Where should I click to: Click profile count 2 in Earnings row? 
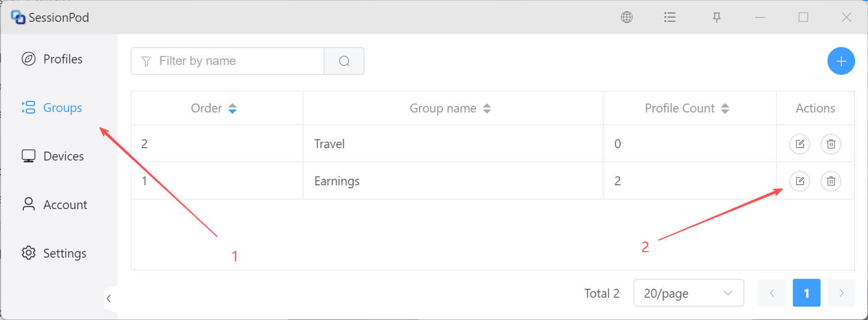click(618, 181)
